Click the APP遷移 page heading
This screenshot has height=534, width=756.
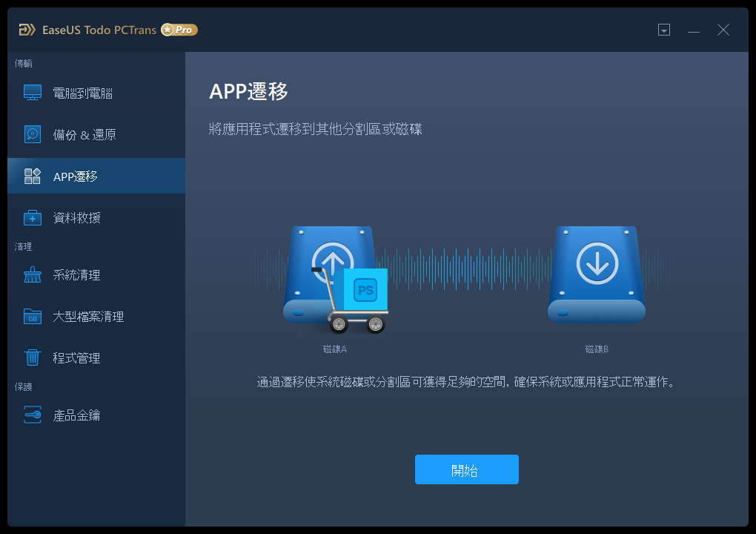point(248,91)
